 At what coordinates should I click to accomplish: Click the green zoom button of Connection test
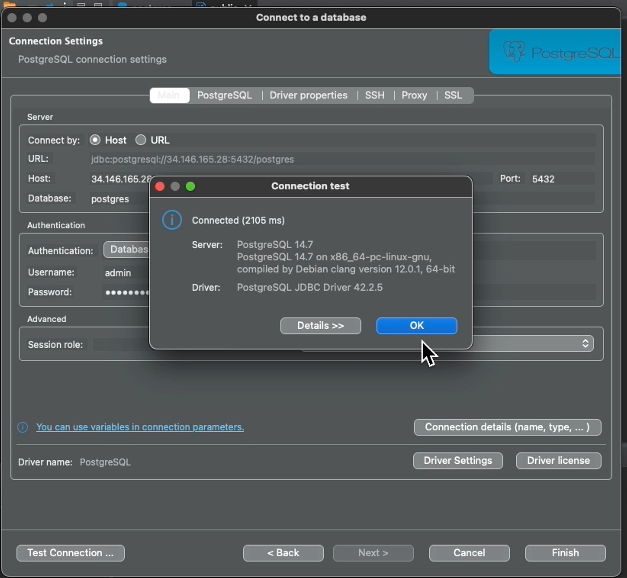click(190, 186)
